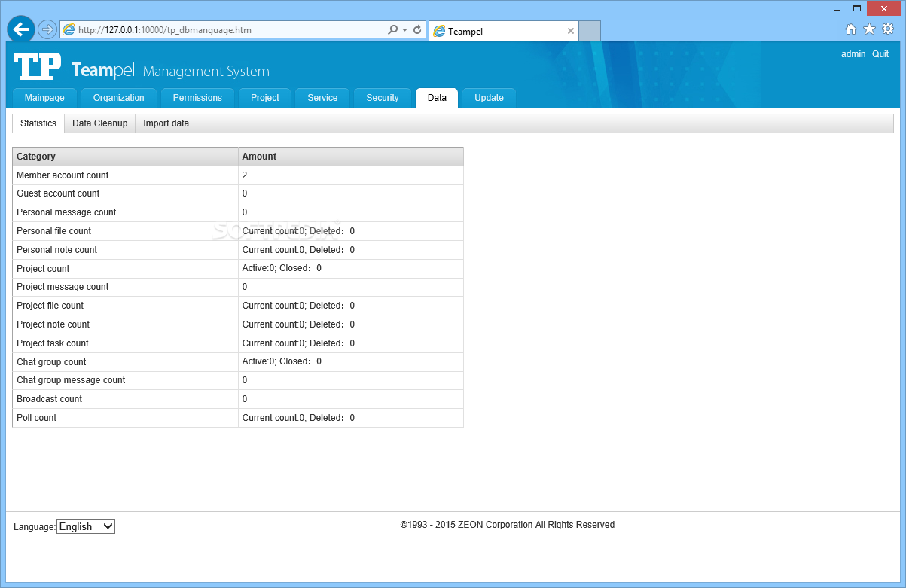Select the Project task count row label
The image size is (906, 588).
pos(53,343)
